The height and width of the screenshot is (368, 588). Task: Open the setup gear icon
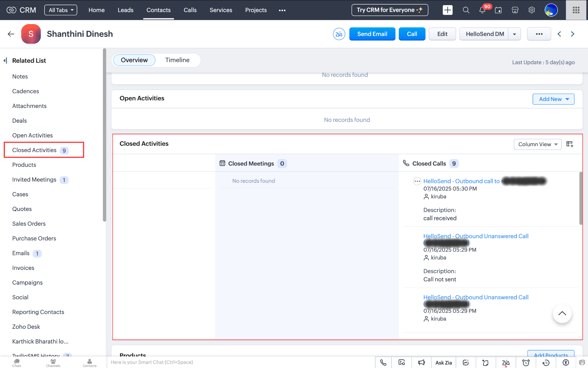[x=532, y=10]
